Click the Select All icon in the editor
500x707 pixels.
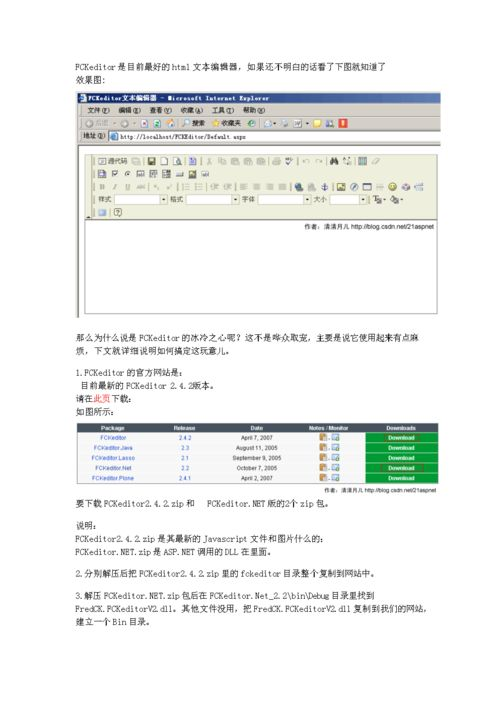(x=362, y=161)
